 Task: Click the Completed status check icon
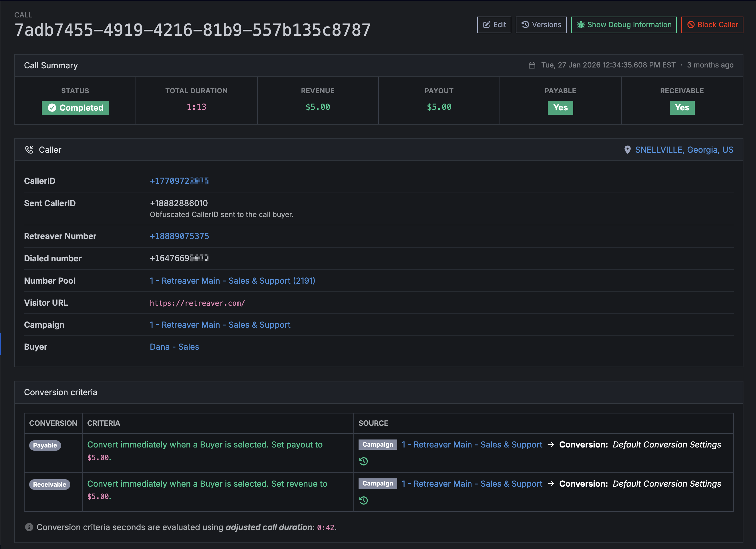[52, 108]
